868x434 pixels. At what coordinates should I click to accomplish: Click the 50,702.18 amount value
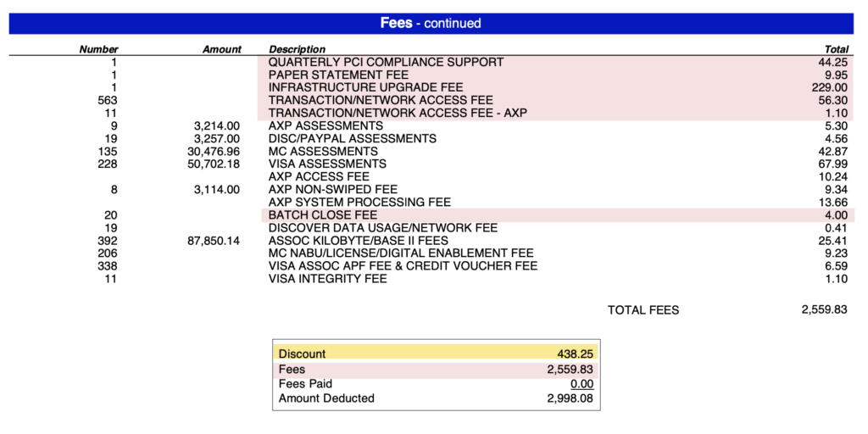(211, 164)
